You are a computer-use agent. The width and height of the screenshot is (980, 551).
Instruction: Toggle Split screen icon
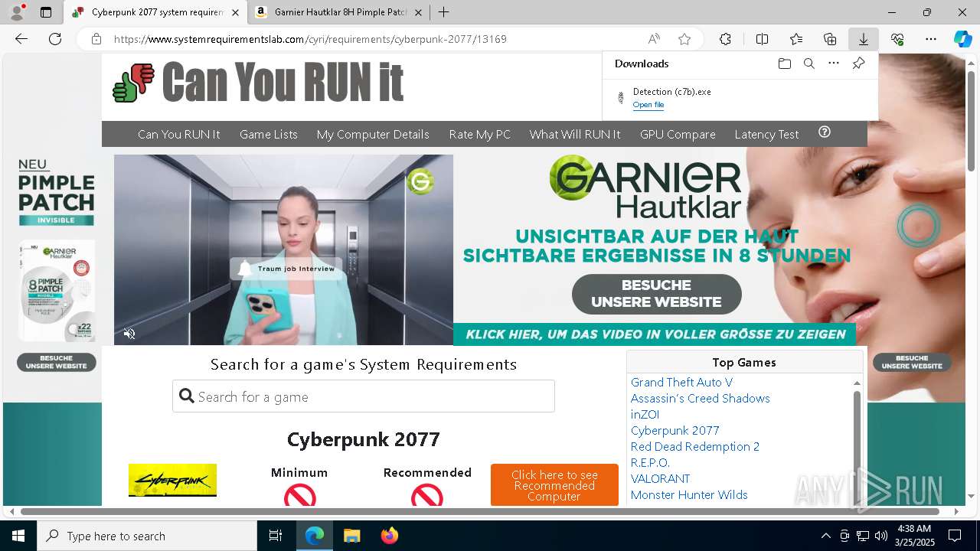click(762, 39)
